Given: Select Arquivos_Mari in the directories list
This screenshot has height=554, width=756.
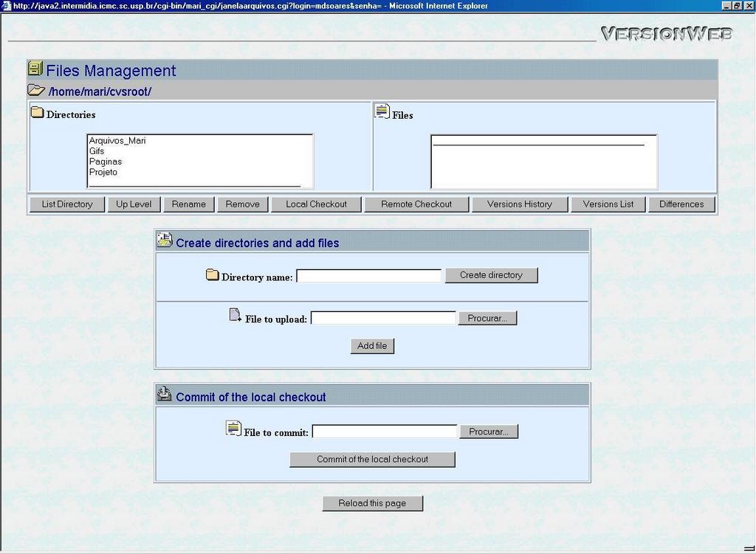Looking at the screenshot, I should (117, 140).
